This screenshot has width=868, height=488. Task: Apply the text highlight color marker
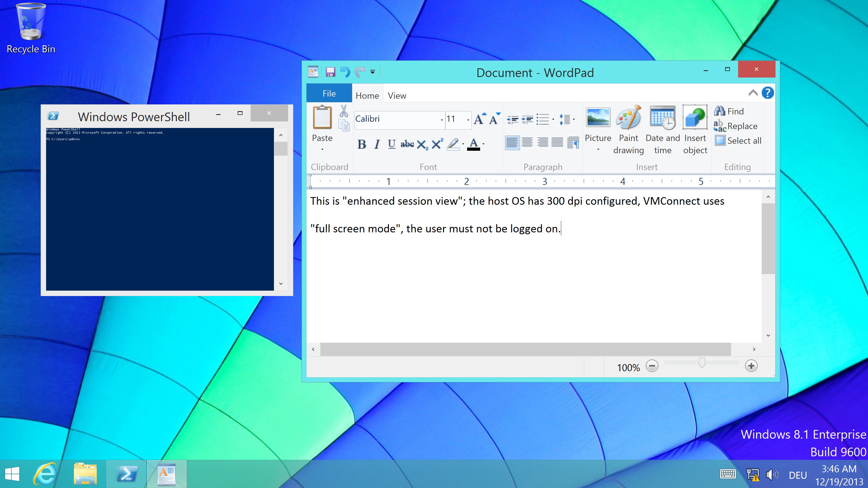(453, 144)
